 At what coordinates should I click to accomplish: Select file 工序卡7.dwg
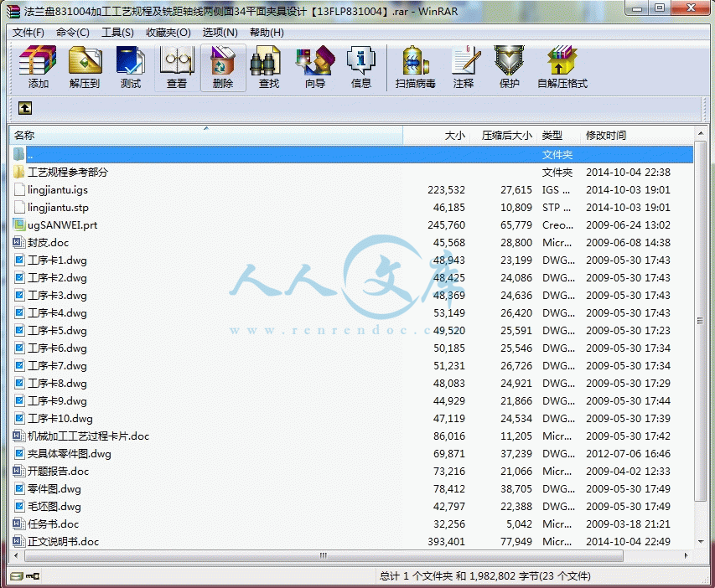pos(57,365)
